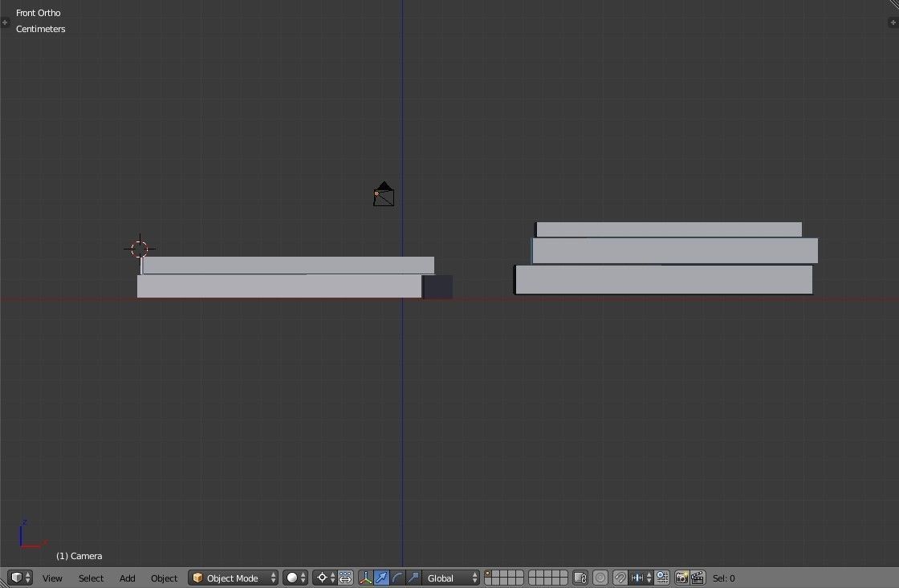Render OpenGL image with camera icon
The width and height of the screenshot is (899, 588).
(x=681, y=578)
